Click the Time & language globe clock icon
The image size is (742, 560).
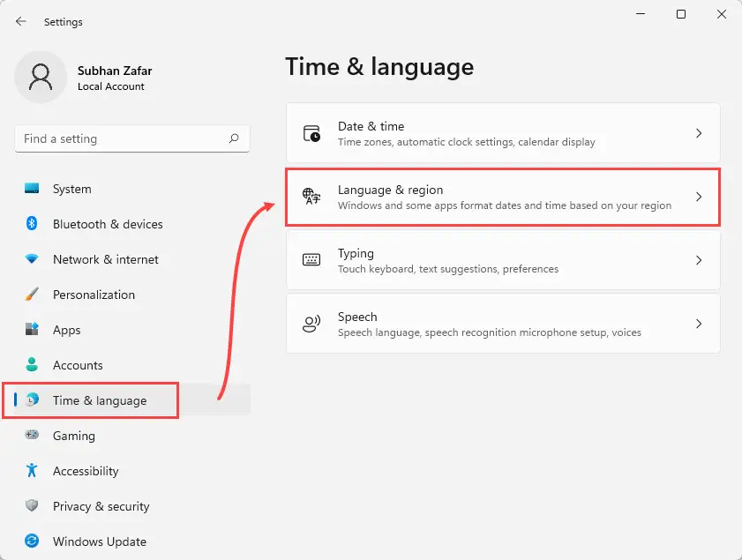(32, 399)
